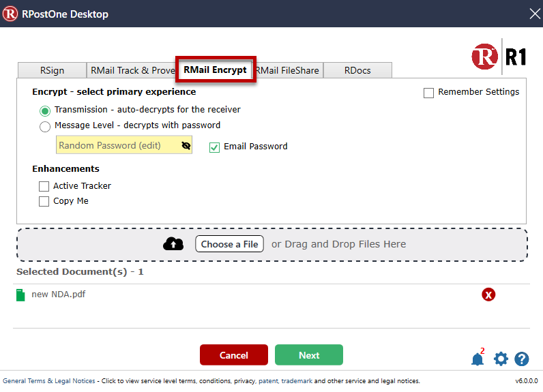Screen dimensions: 543x392
Task: Open help with the question mark icon
Action: [522, 359]
